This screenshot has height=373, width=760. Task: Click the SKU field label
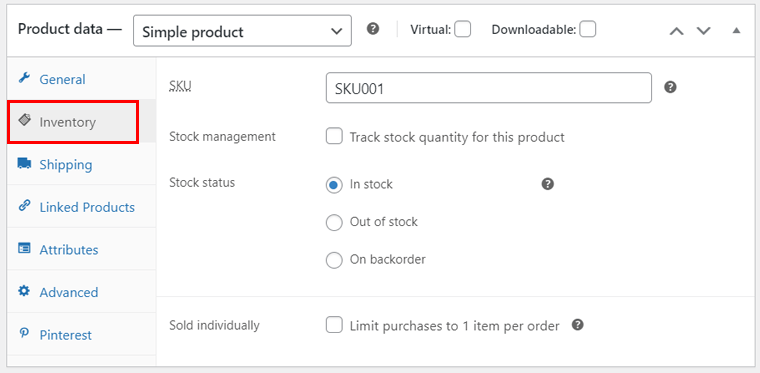tap(180, 86)
